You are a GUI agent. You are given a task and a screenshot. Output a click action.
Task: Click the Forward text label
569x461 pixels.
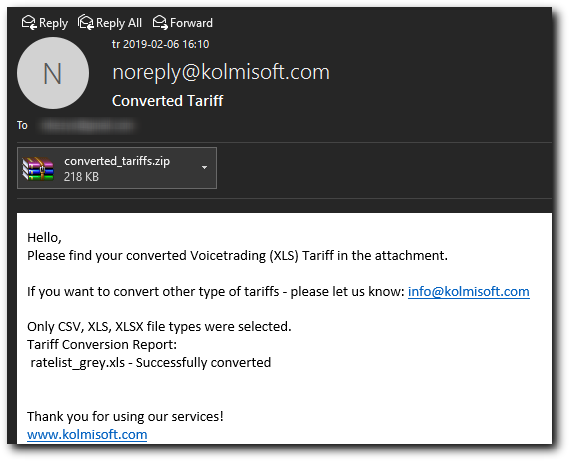pos(191,23)
